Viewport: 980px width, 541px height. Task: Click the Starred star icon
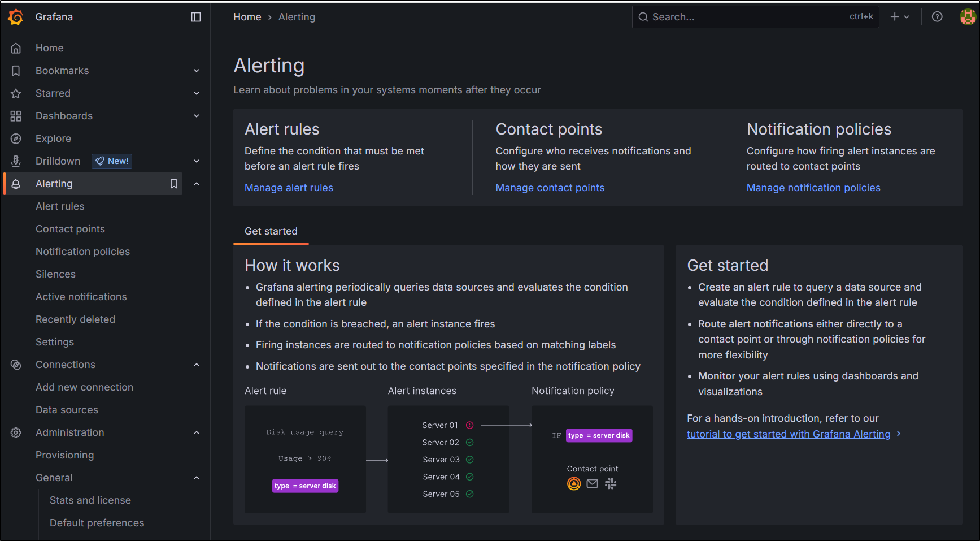16,93
